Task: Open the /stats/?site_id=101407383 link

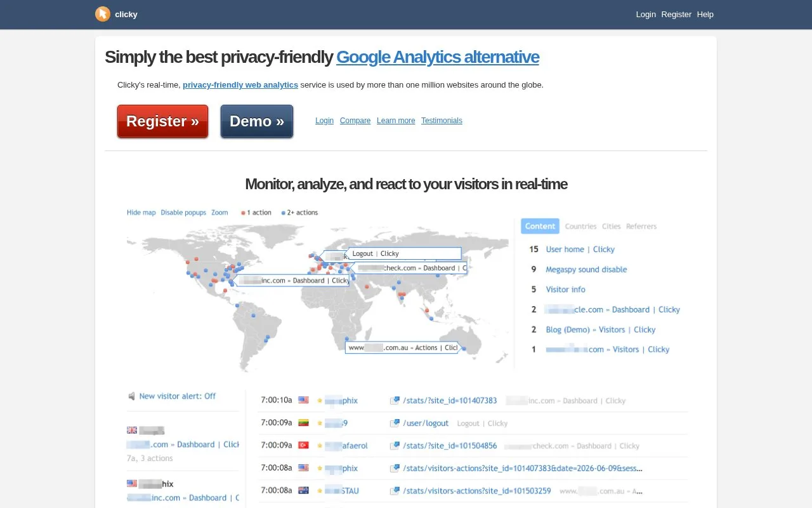Action: point(450,401)
